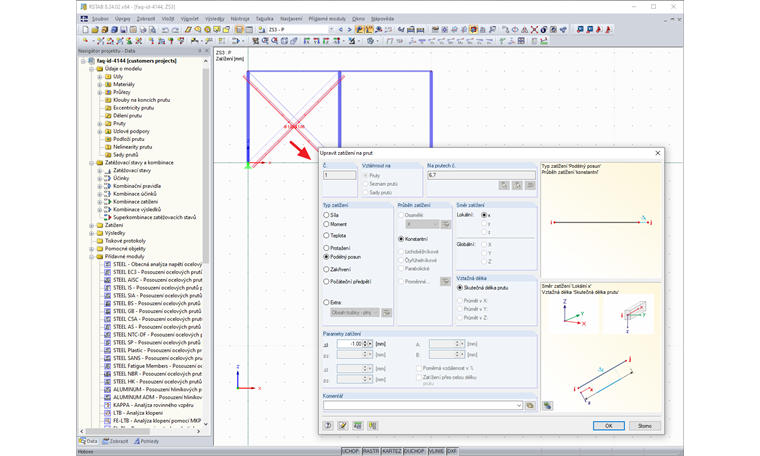Select the Počáteční předpětí radio button
Image resolution: width=760 pixels, height=456 pixels.
point(326,282)
